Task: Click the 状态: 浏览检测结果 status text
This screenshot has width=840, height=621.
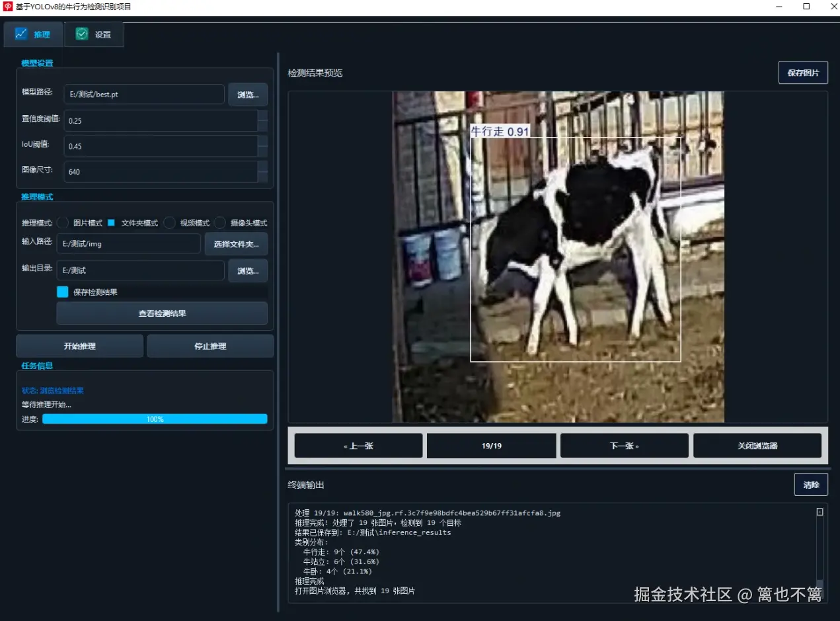Action: pyautogui.click(x=52, y=391)
